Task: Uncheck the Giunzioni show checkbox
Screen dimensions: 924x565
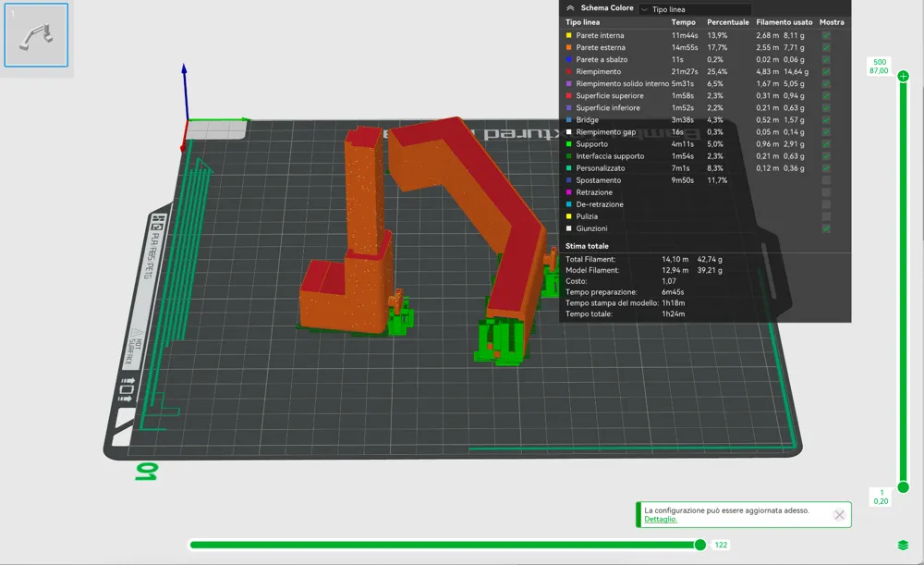Action: (x=826, y=228)
